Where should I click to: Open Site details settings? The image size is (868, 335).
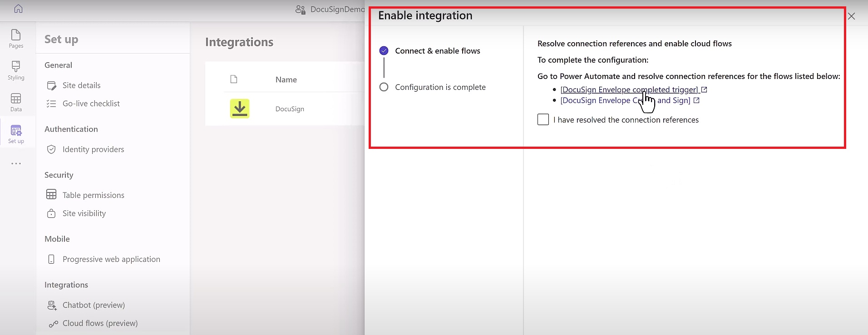click(81, 85)
